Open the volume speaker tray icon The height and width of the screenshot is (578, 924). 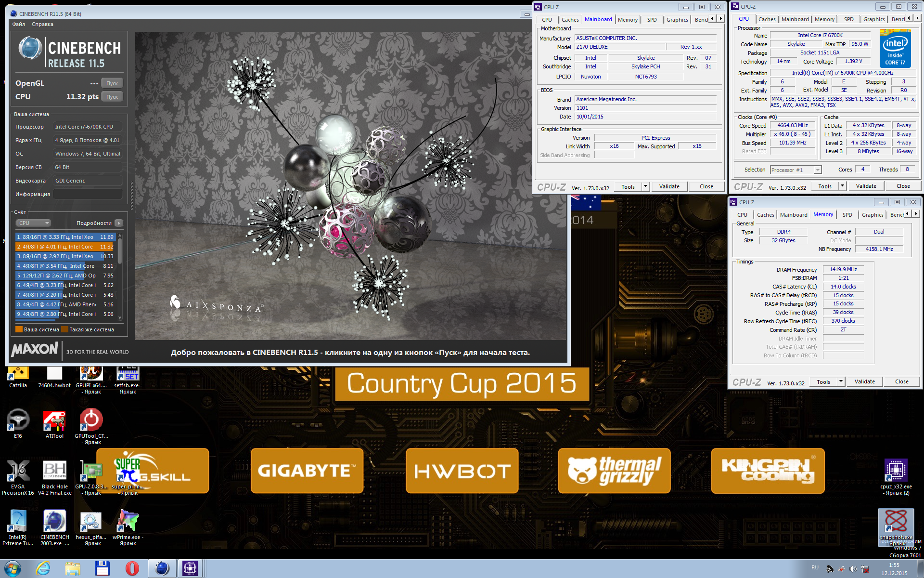pos(853,569)
